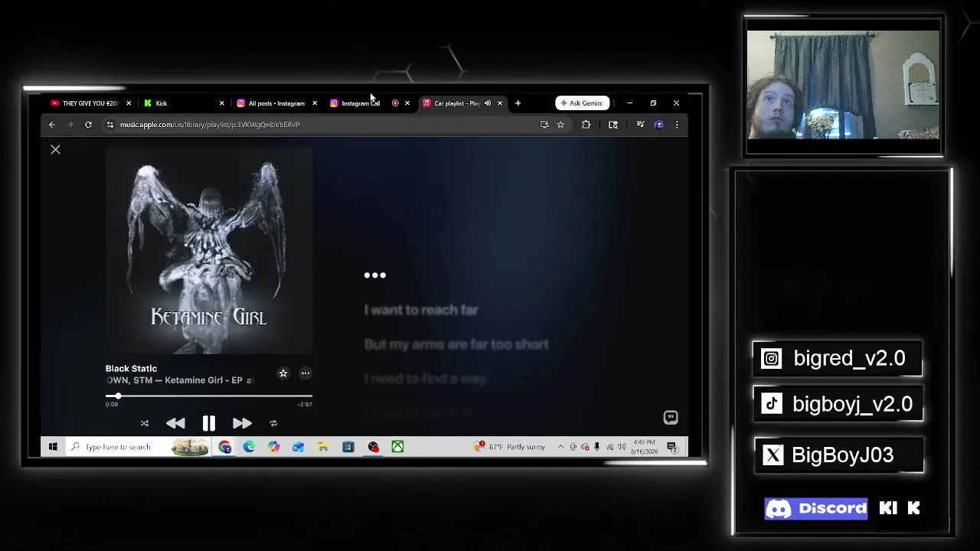Viewport: 980px width, 551px height.
Task: Mute the Car playlist tab audio
Action: [488, 103]
